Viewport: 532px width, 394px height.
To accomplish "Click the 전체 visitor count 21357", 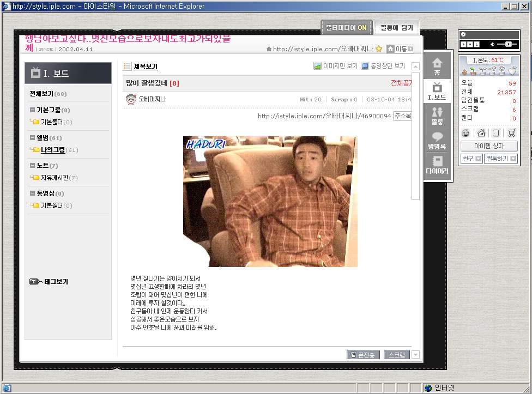I will (x=506, y=92).
